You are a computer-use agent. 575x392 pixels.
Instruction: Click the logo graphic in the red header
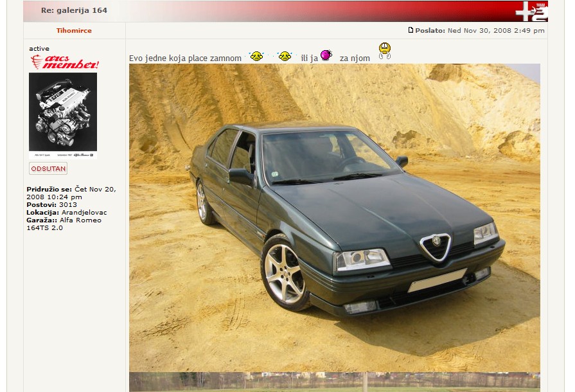pos(531,11)
